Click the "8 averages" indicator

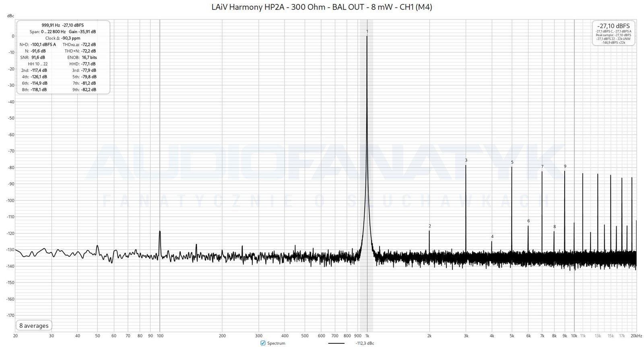[x=34, y=326]
